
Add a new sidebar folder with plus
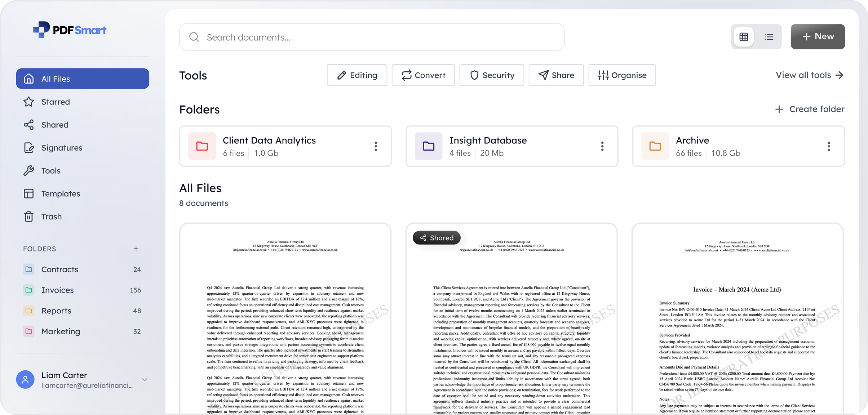(136, 249)
